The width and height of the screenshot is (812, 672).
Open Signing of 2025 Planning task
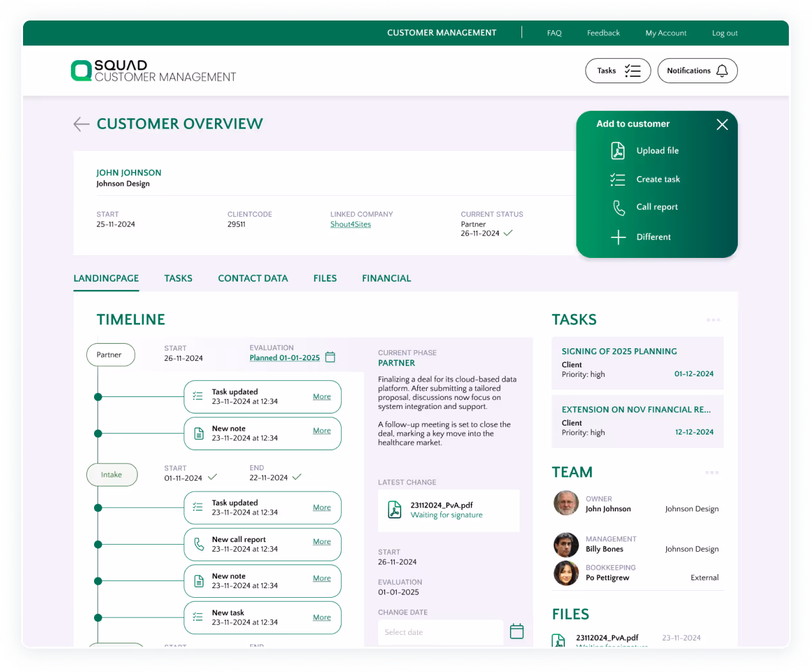point(637,363)
